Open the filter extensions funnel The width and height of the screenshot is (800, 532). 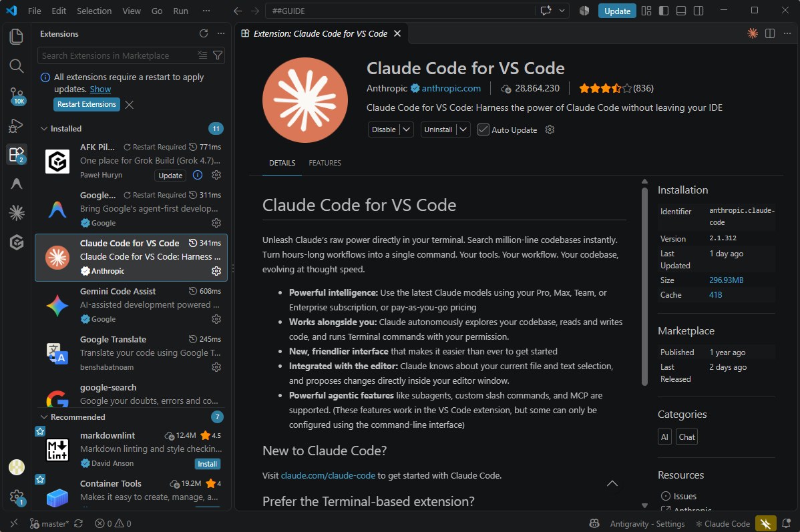point(218,55)
